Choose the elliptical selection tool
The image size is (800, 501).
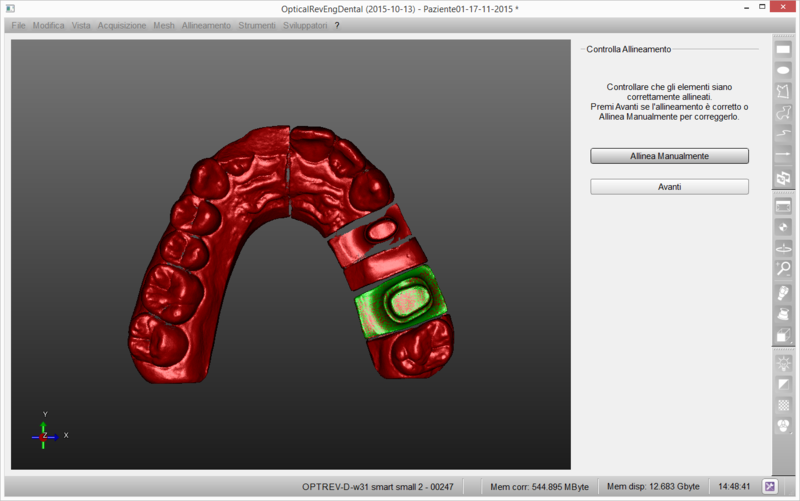pos(784,70)
